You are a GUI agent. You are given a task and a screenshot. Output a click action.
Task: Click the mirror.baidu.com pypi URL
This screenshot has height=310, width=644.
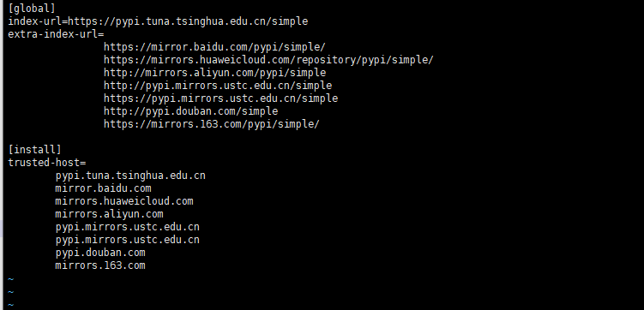point(214,47)
